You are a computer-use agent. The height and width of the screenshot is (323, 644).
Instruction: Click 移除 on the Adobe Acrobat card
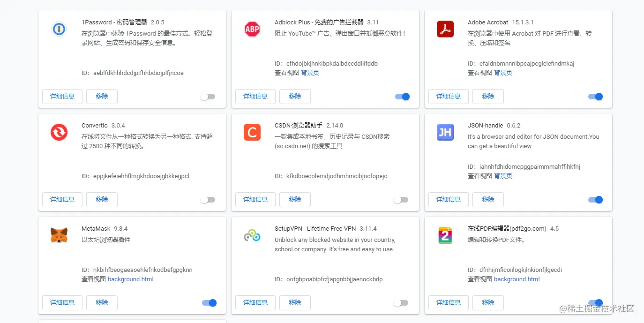pos(488,96)
